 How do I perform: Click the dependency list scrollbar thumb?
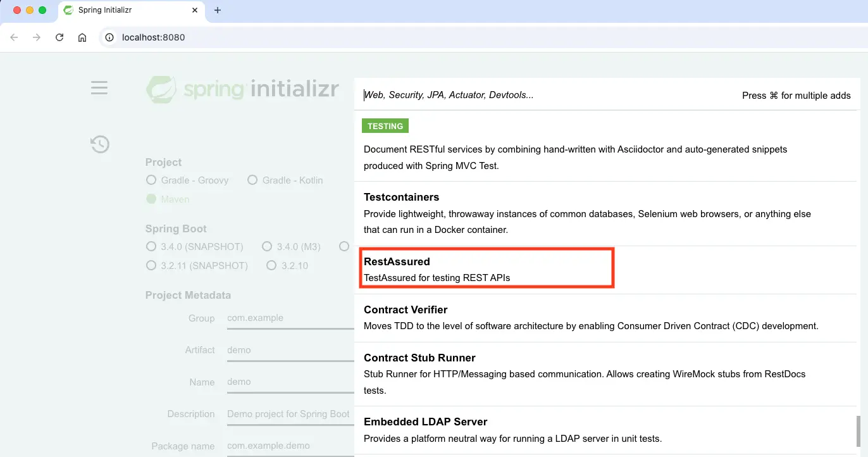pos(859,432)
